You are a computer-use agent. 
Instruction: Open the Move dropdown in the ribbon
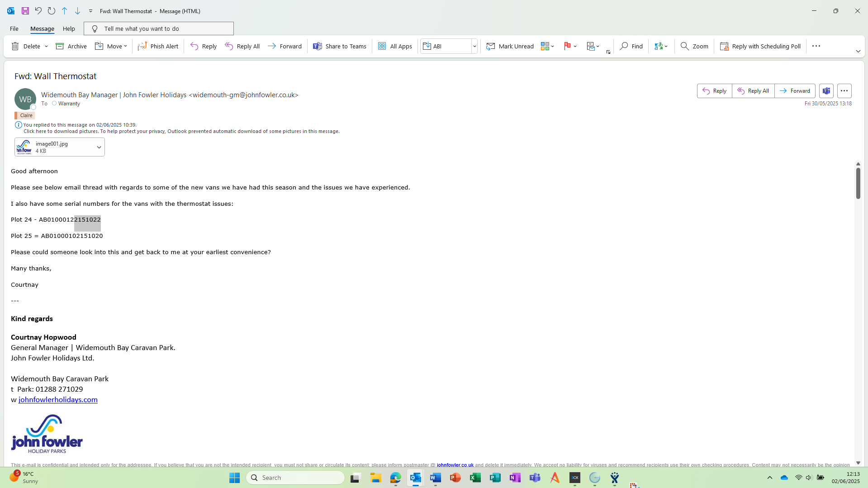point(111,46)
